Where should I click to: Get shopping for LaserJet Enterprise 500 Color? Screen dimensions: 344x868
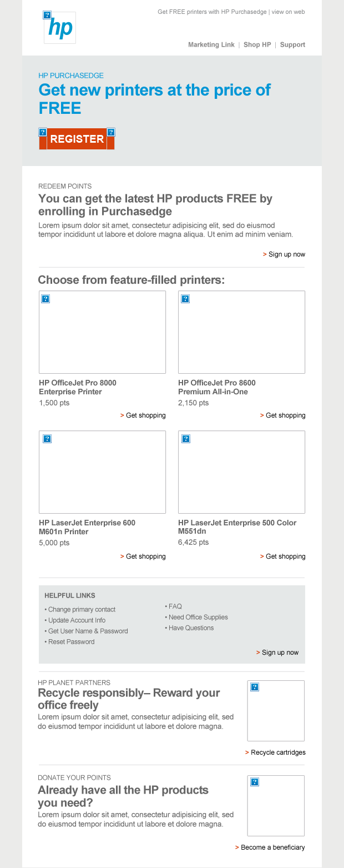click(285, 556)
